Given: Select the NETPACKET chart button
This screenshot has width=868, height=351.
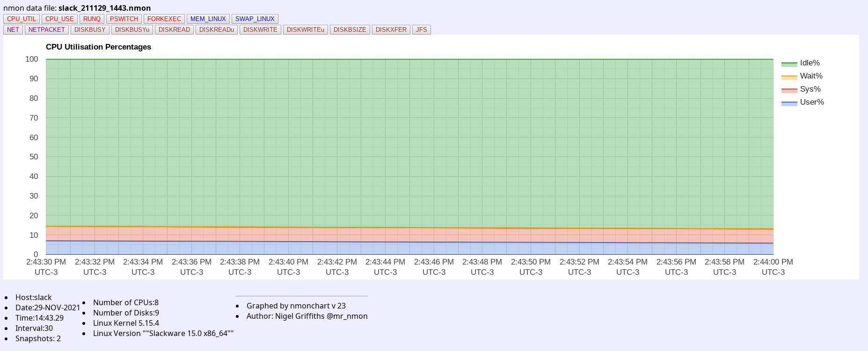Looking at the screenshot, I should (47, 29).
